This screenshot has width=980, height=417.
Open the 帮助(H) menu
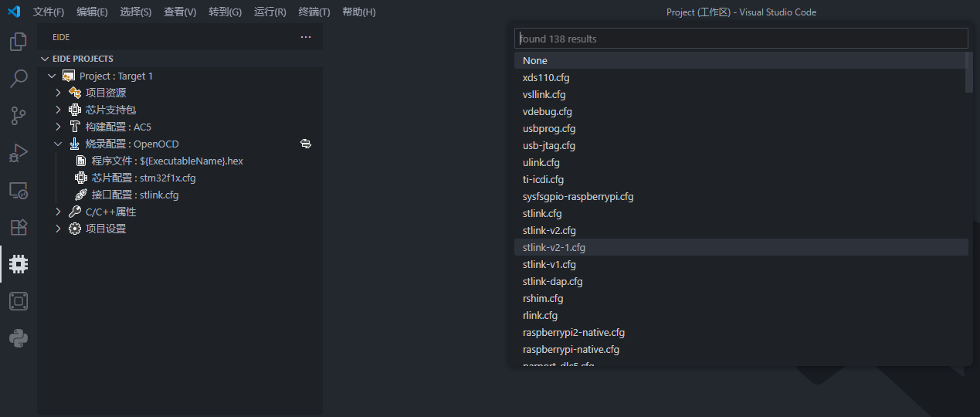pos(358,12)
